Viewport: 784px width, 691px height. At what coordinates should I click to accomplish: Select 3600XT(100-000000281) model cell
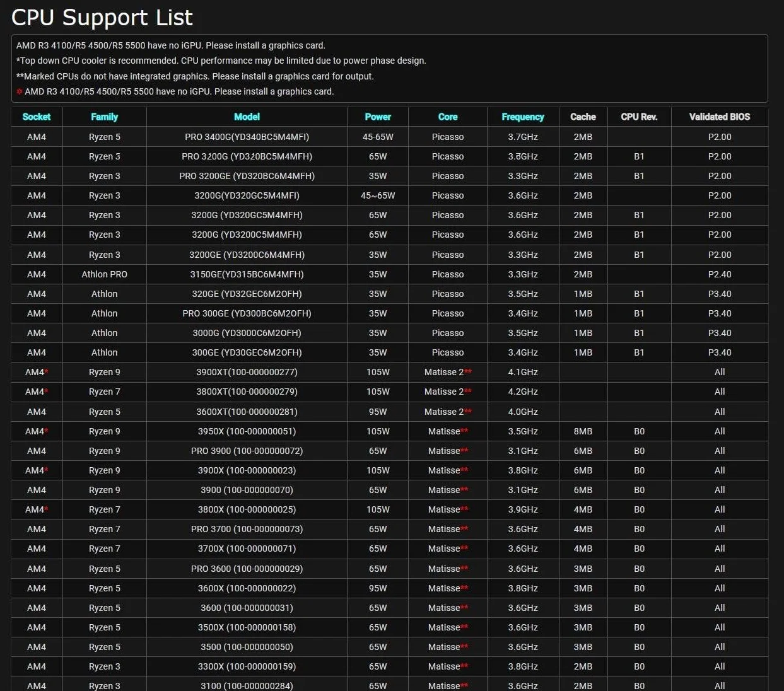click(x=247, y=412)
